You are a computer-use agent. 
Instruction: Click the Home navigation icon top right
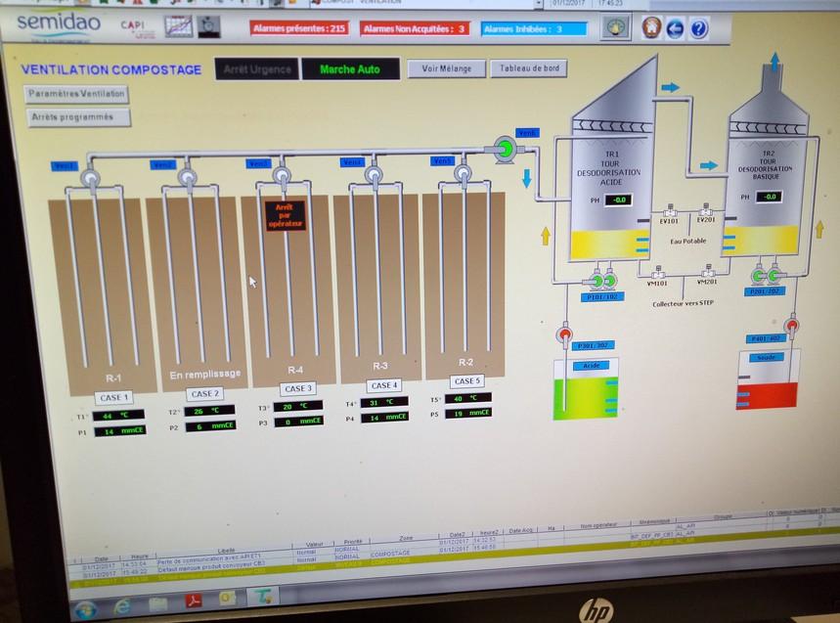649,27
